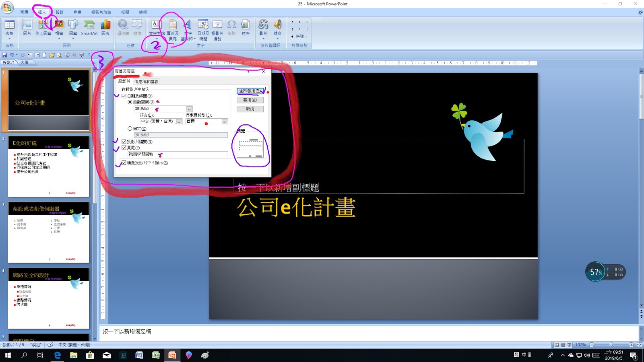Select slide 4 thumbnail 網路安全的設計

49,298
